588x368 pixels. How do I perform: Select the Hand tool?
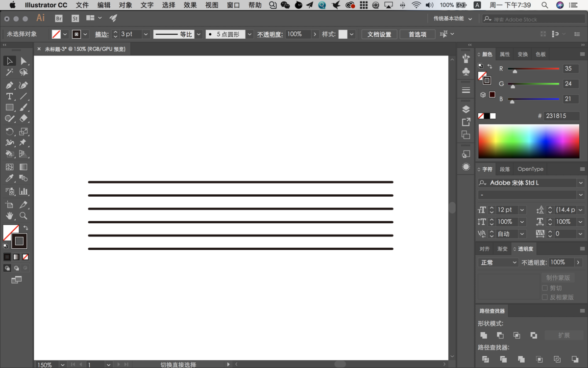pyautogui.click(x=9, y=216)
